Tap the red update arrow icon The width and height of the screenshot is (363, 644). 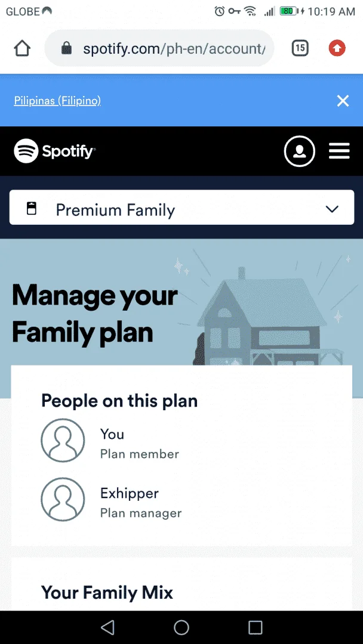[x=337, y=48]
